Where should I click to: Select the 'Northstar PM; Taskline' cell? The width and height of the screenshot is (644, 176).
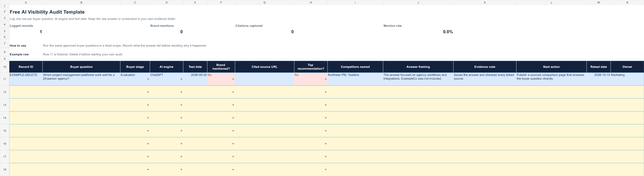point(355,79)
